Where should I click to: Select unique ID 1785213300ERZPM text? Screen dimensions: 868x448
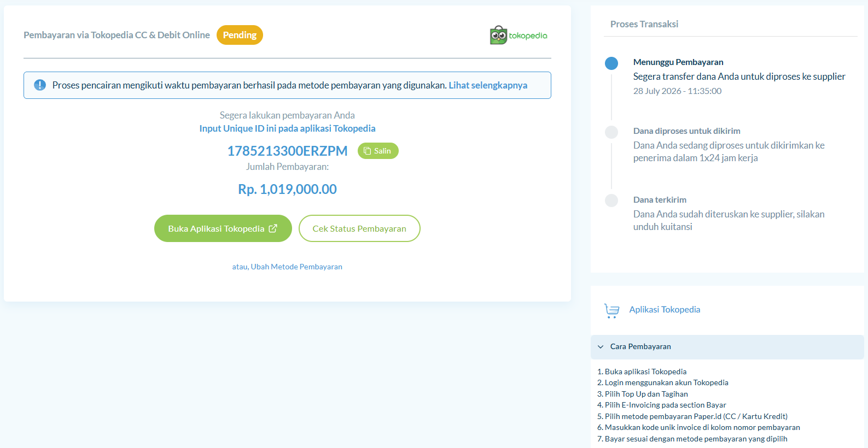(287, 151)
